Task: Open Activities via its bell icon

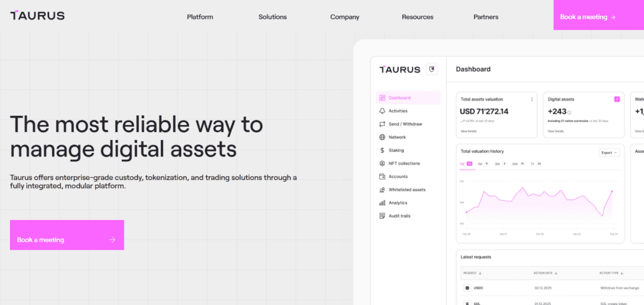Action: (382, 111)
